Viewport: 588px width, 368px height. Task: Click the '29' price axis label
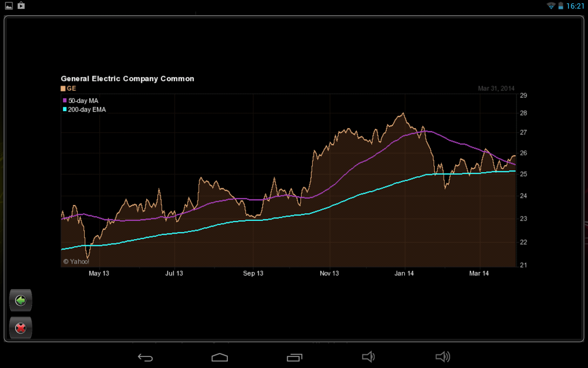(x=523, y=95)
